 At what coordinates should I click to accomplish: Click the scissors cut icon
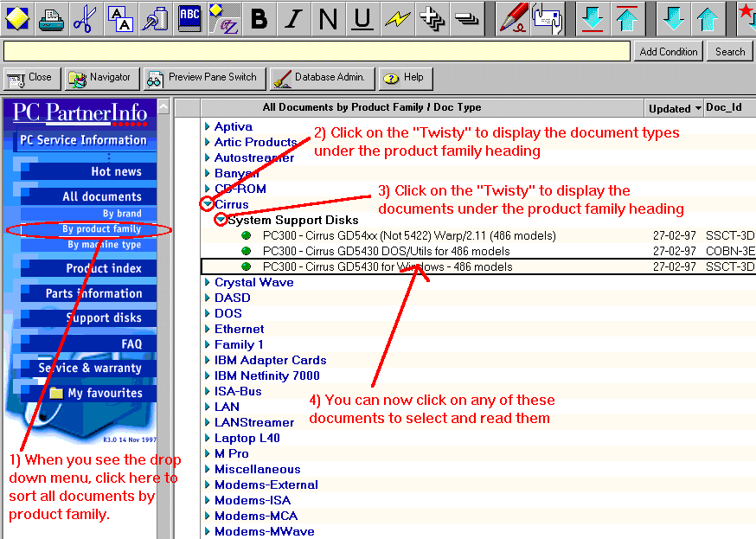click(x=85, y=18)
